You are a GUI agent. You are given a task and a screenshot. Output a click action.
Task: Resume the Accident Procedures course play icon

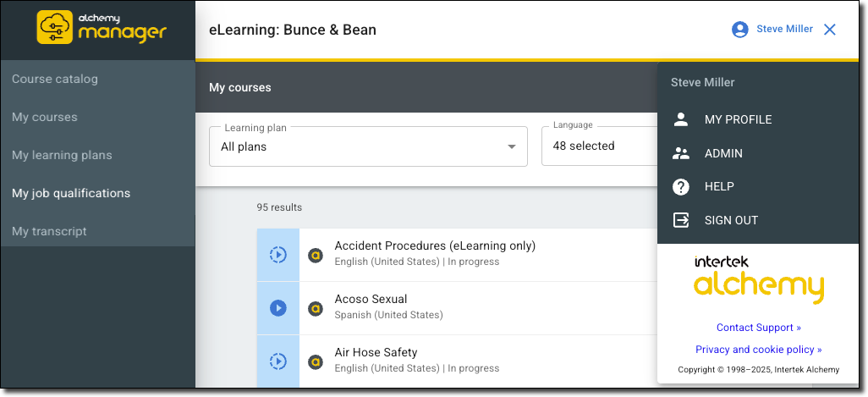pos(277,255)
